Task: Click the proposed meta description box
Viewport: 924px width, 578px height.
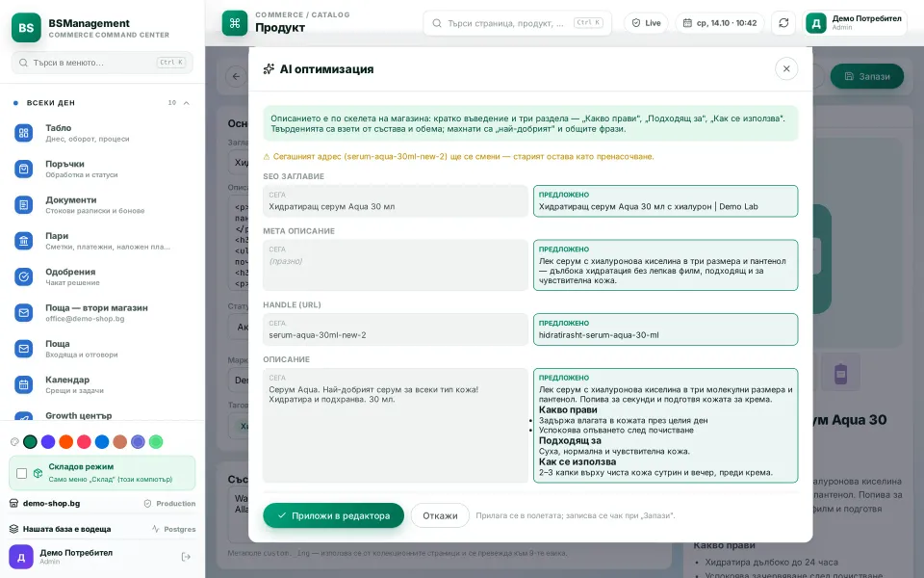Action: tap(665, 265)
